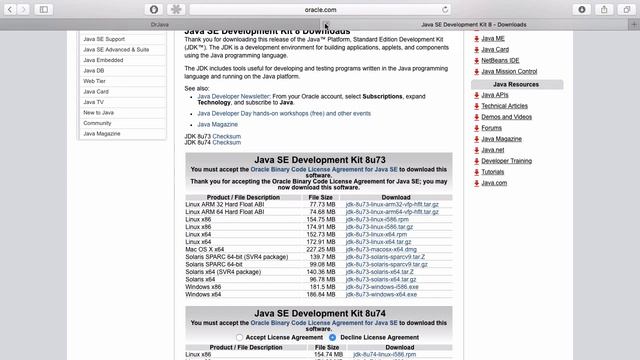This screenshot has width=640, height=360.
Task: Download jdk-8u73-linux-arm32-vfp-hflt.tar.gz
Action: [x=392, y=204]
